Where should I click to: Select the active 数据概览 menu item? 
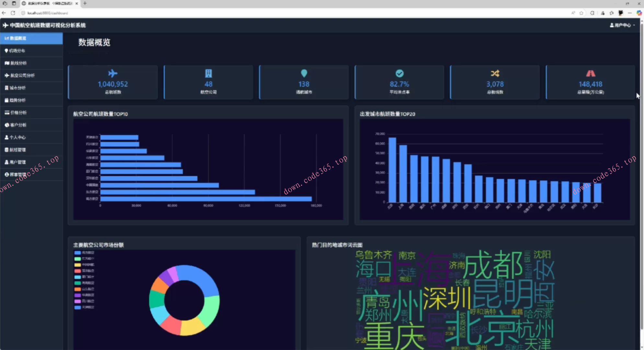[18, 38]
